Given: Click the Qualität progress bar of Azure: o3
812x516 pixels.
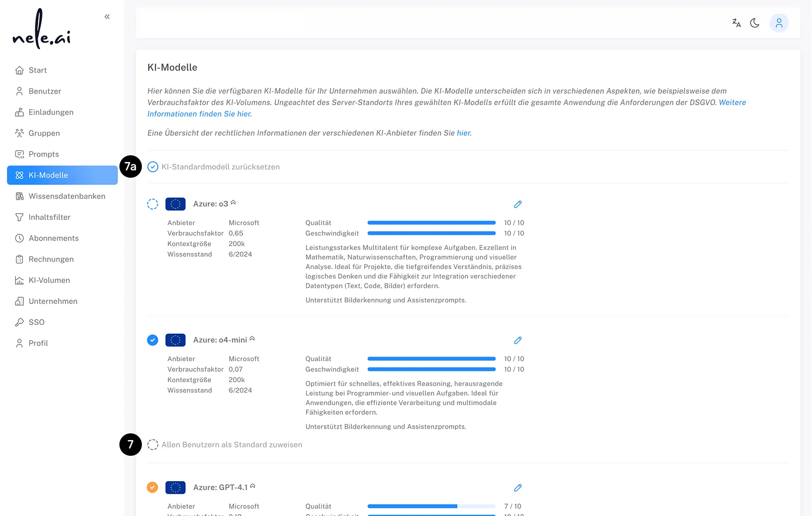Looking at the screenshot, I should tap(430, 222).
